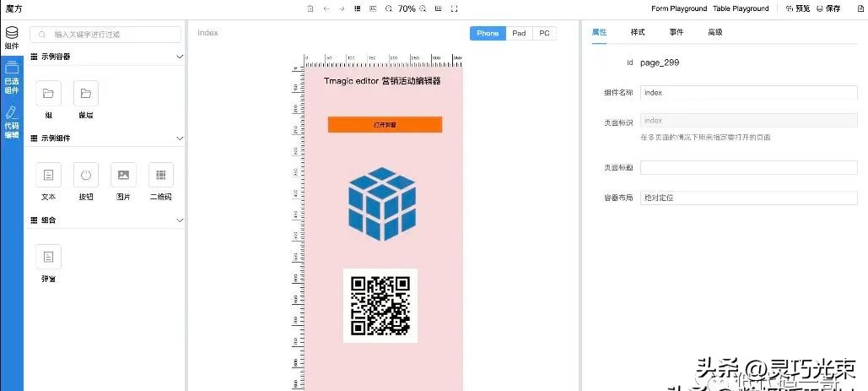Click the 保存 save button
Screen dimensions: 868x391
[828, 8]
